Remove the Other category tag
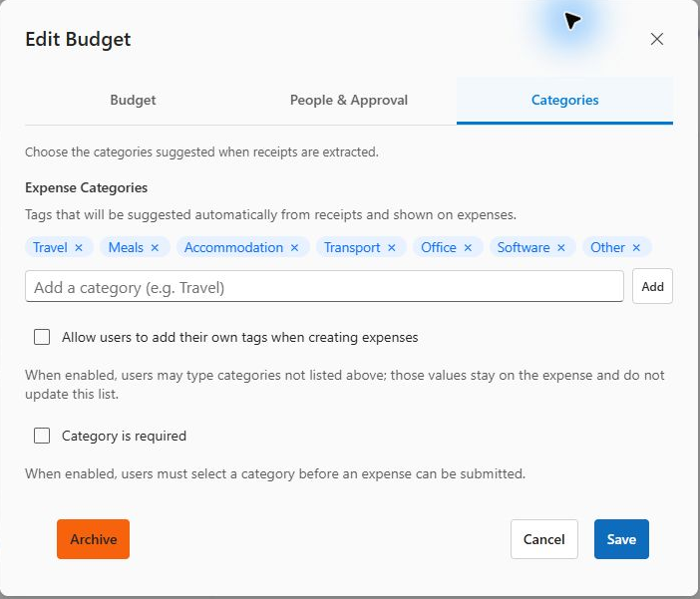 636,248
